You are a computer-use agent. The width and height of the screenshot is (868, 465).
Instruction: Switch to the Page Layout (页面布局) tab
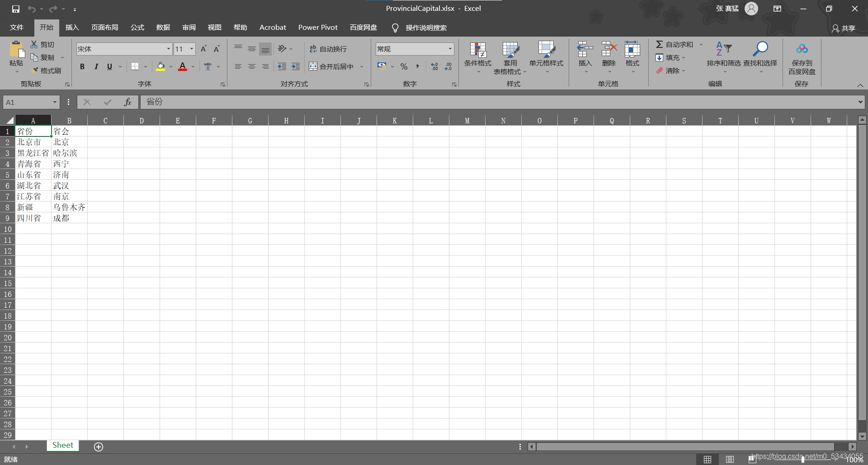pyautogui.click(x=105, y=28)
